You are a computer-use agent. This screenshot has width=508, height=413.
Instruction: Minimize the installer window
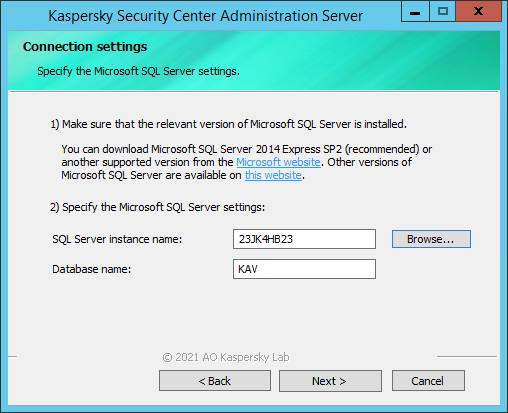(415, 12)
